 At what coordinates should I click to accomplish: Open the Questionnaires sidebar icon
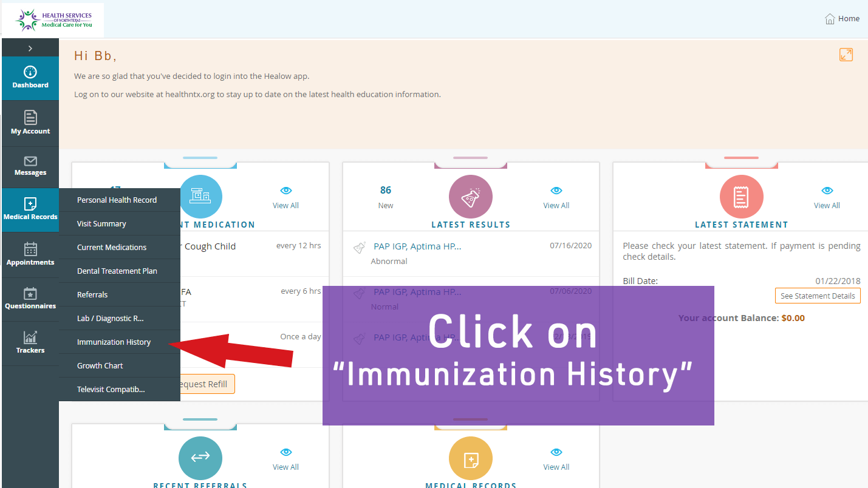point(30,294)
